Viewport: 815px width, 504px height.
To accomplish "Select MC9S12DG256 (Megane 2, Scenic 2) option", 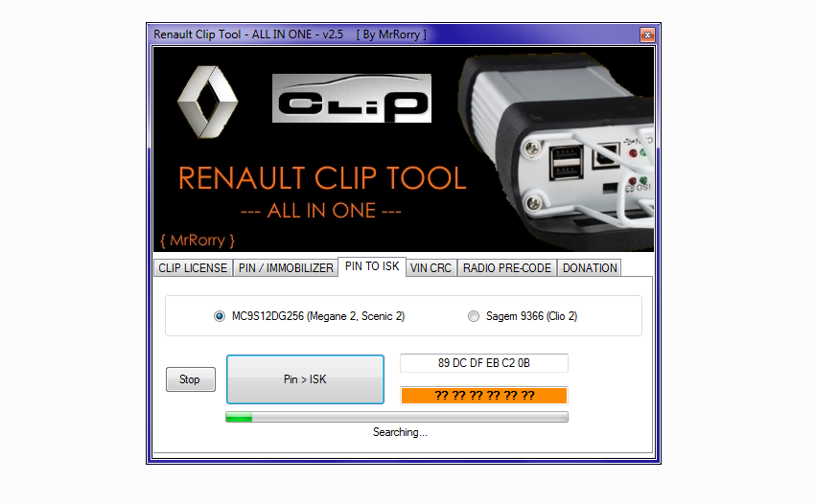I will click(310, 316).
